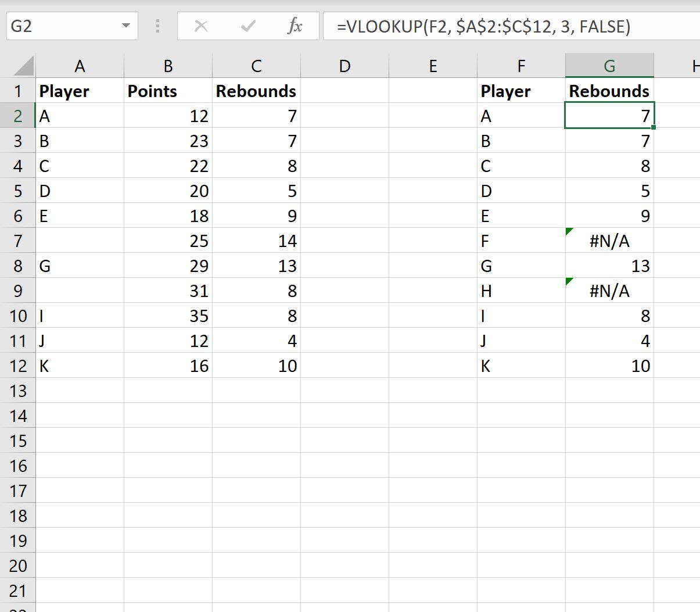Select cell F6 containing player E
This screenshot has height=612, width=700.
521,216
